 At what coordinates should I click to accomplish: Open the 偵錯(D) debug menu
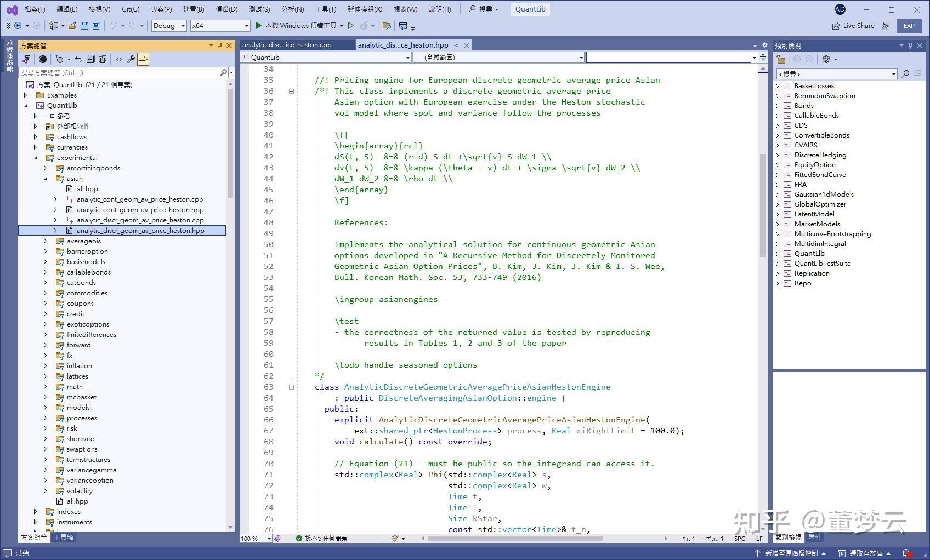(226, 9)
